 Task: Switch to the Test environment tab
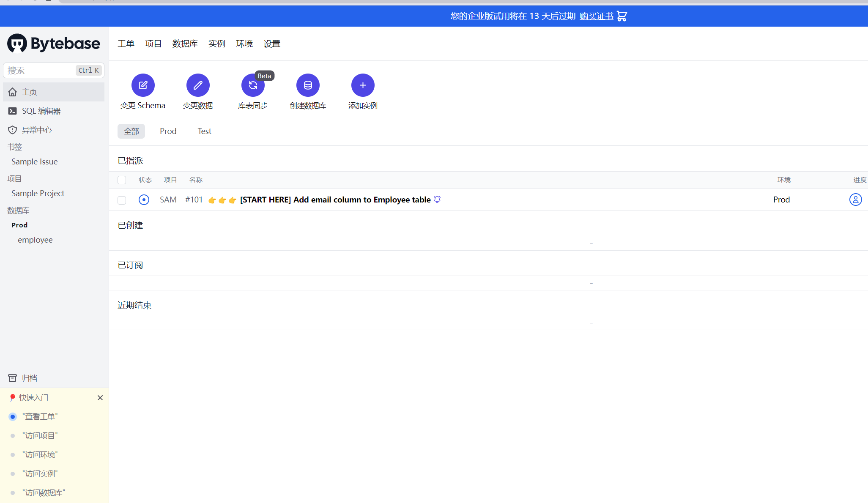coord(204,131)
